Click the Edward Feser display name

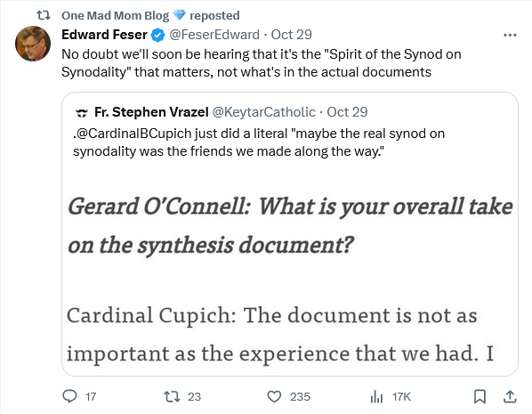(104, 35)
